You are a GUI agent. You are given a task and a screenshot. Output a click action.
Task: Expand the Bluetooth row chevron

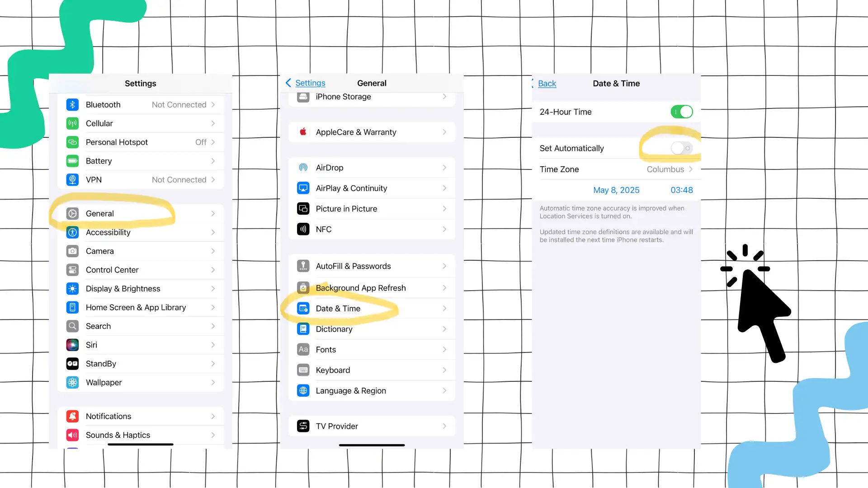click(213, 104)
